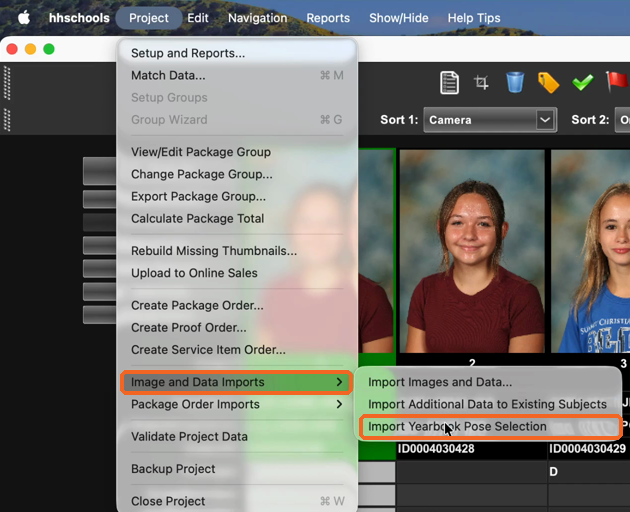Viewport: 630px width, 512px height.
Task: Click the green zoom window button
Action: [x=49, y=49]
